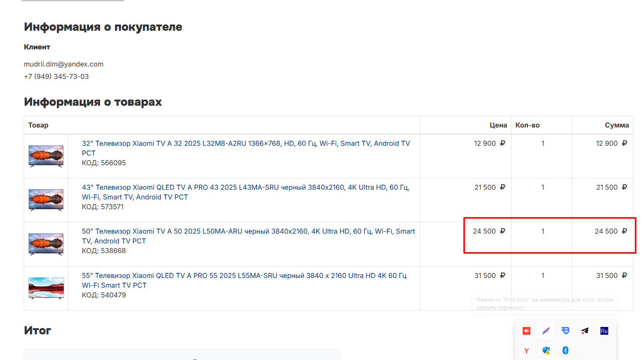Click the Lightshot purple feather tray icon
The height and width of the screenshot is (360, 644).
pyautogui.click(x=546, y=331)
